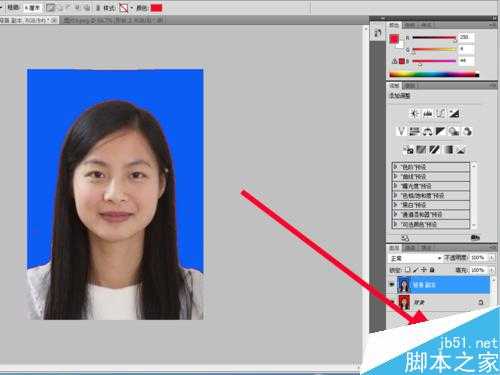The image size is (500, 375).
Task: Click the adjustment presets list scrollbar
Action: pos(474,195)
